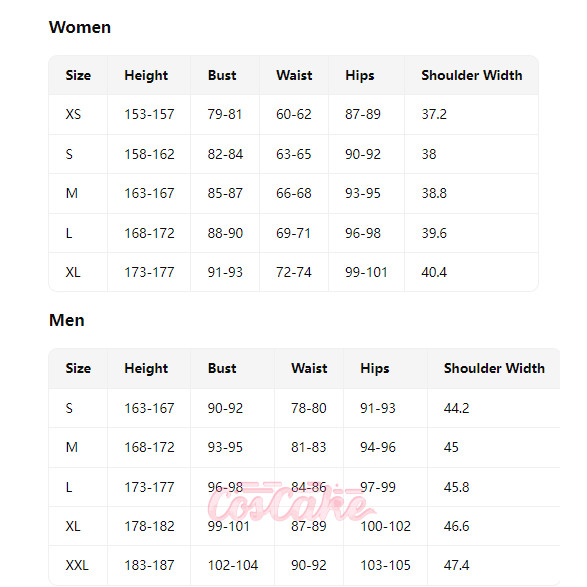This screenshot has width=587, height=587.
Task: Click the Women section heading
Action: tap(80, 27)
